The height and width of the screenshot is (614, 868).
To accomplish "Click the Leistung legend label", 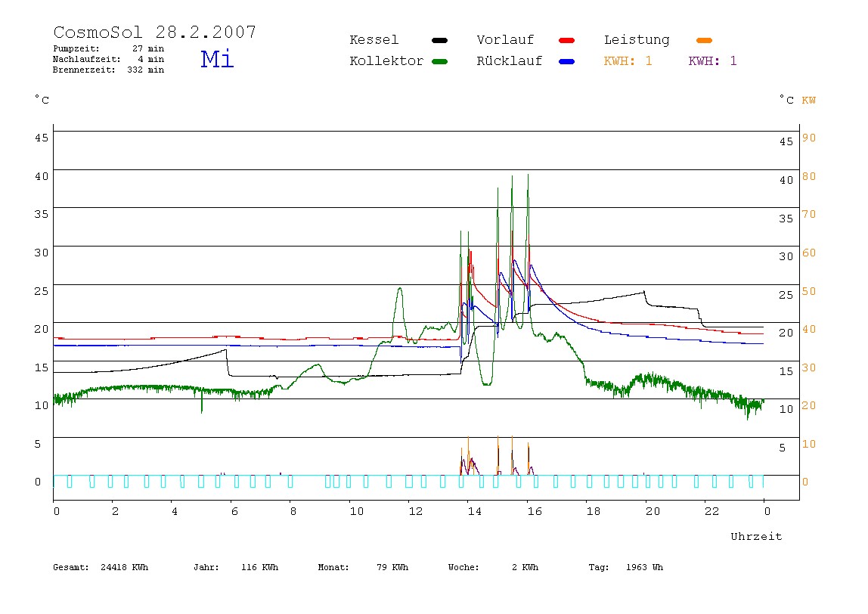I will coord(637,40).
